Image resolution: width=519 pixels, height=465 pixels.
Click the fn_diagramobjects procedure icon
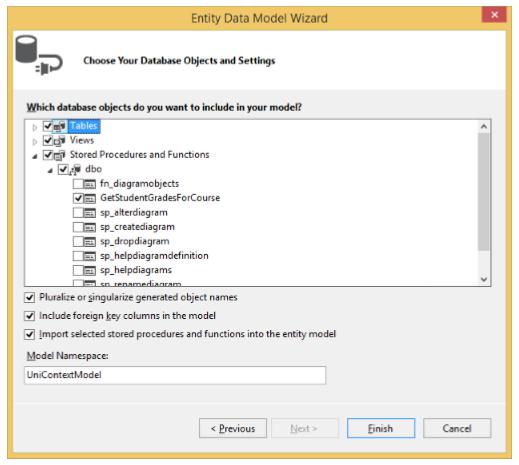tap(89, 184)
